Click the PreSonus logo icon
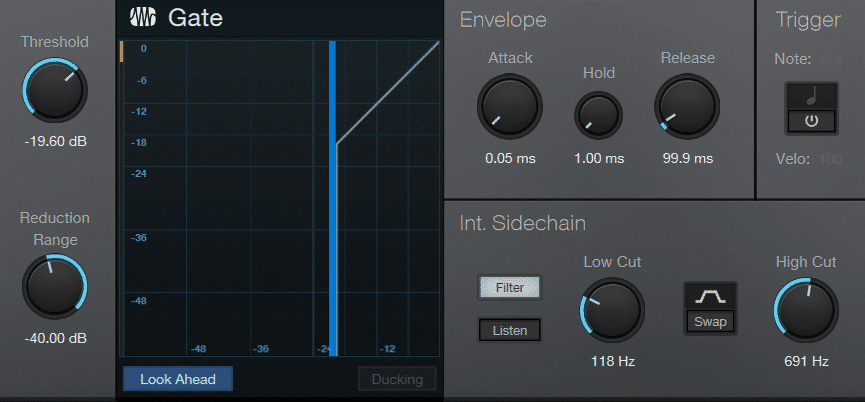Screen dimensions: 865x402 [x=143, y=17]
